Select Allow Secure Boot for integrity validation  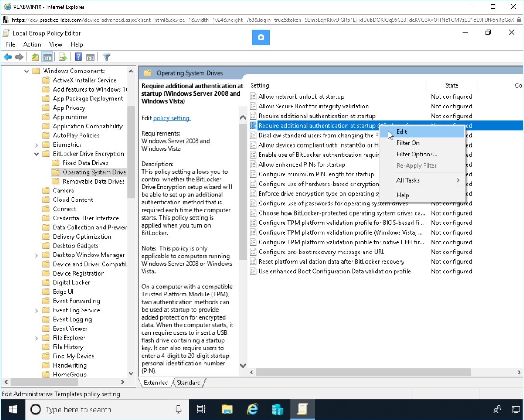click(x=313, y=106)
